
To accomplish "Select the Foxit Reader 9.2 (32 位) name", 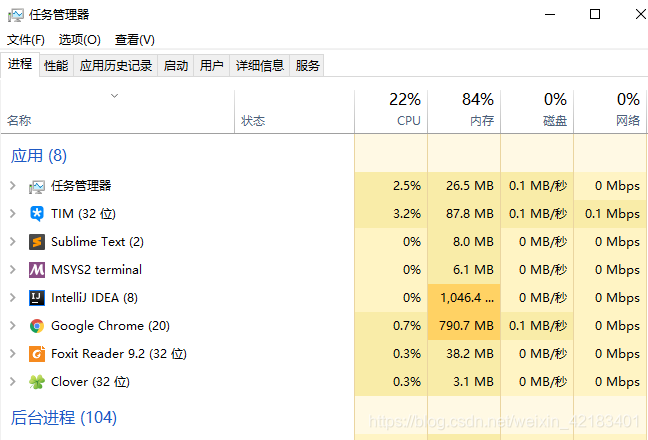I will pos(119,354).
